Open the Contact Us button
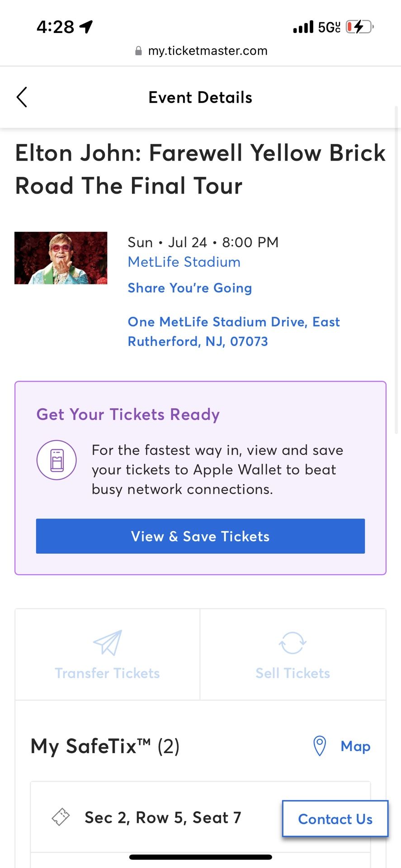Viewport: 401px width, 868px height. 335,819
